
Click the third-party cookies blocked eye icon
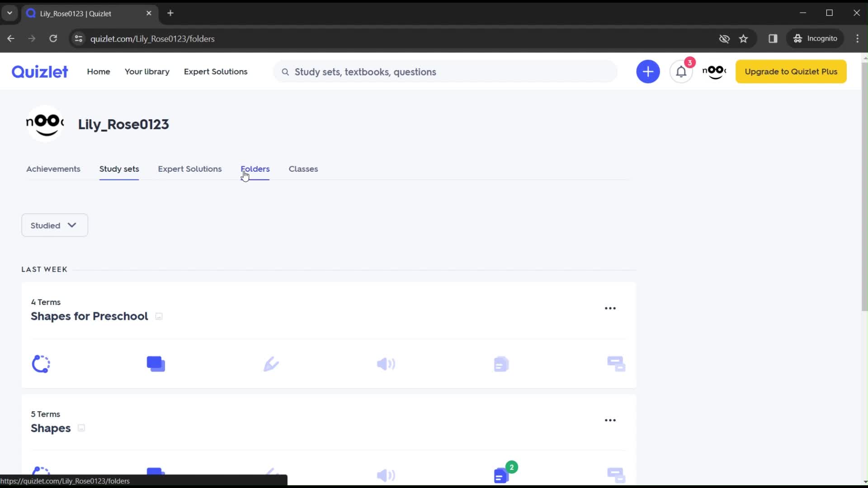coord(724,39)
